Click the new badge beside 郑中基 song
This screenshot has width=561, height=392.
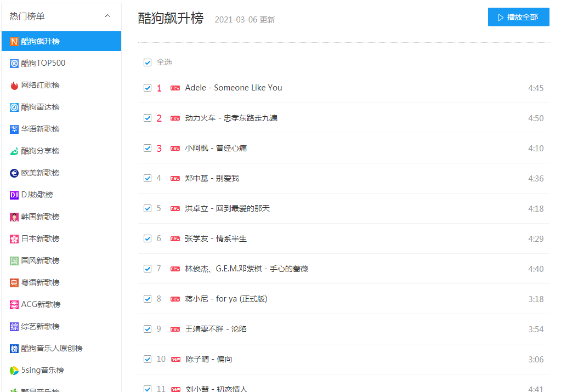click(x=175, y=179)
